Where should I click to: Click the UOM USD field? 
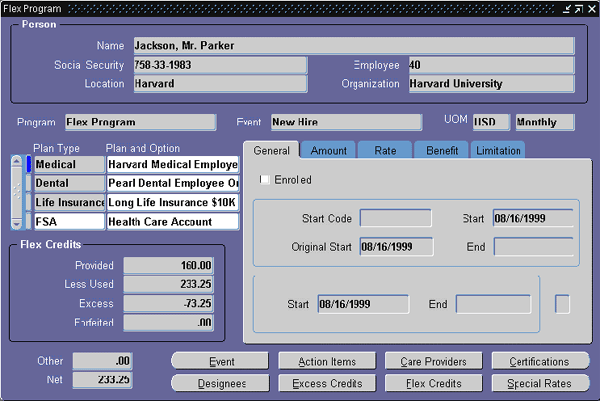pos(491,122)
